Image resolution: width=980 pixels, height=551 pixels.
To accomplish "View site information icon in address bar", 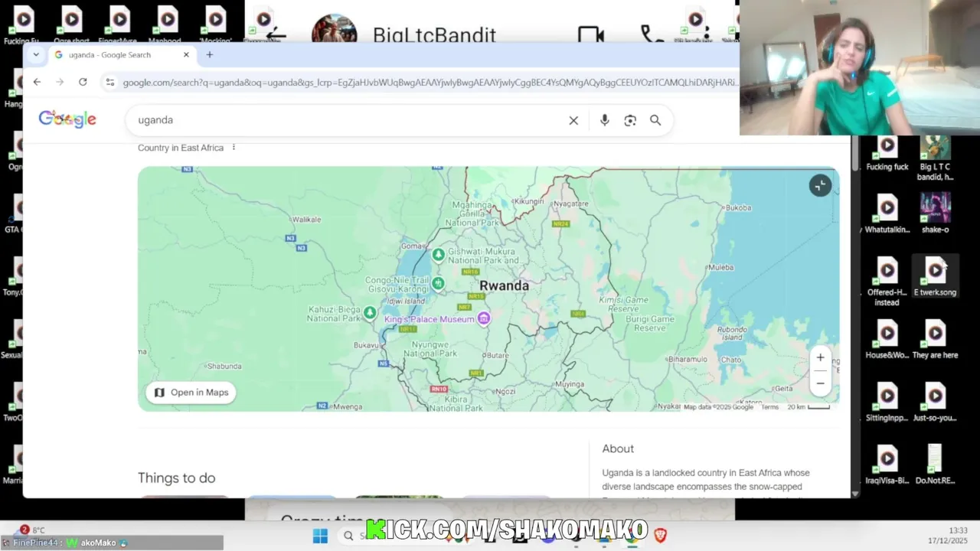I will click(110, 82).
